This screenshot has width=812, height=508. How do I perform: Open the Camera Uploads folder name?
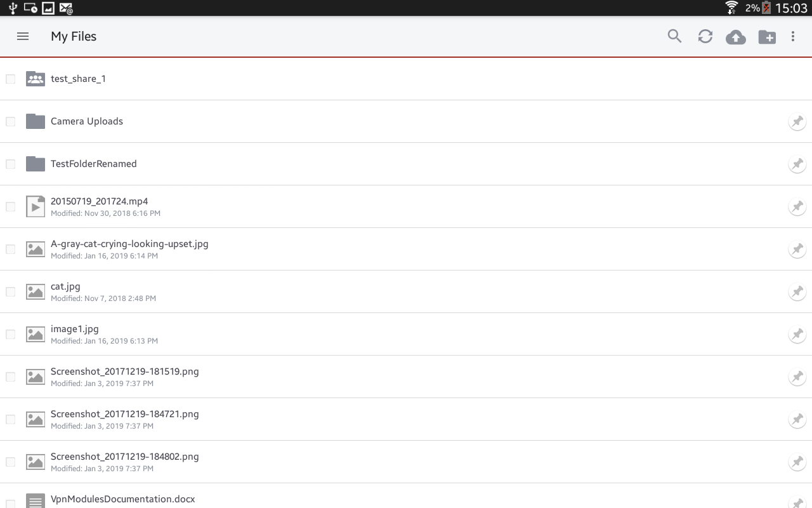(x=87, y=121)
